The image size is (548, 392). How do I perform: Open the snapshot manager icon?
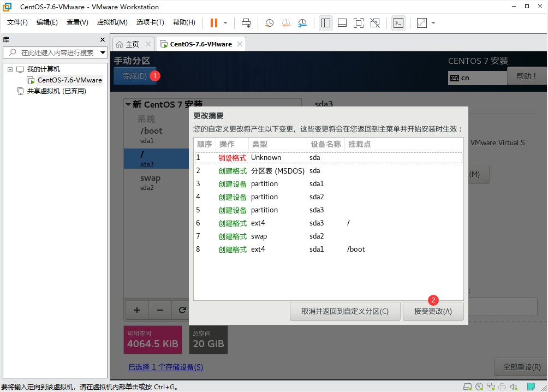[302, 23]
